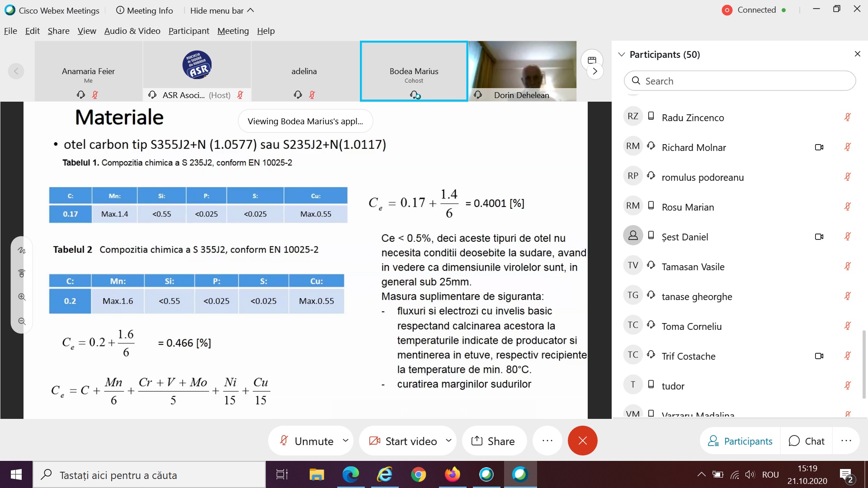The width and height of the screenshot is (868, 488).
Task: Click Richard Molnar's video camera icon
Action: (819, 147)
